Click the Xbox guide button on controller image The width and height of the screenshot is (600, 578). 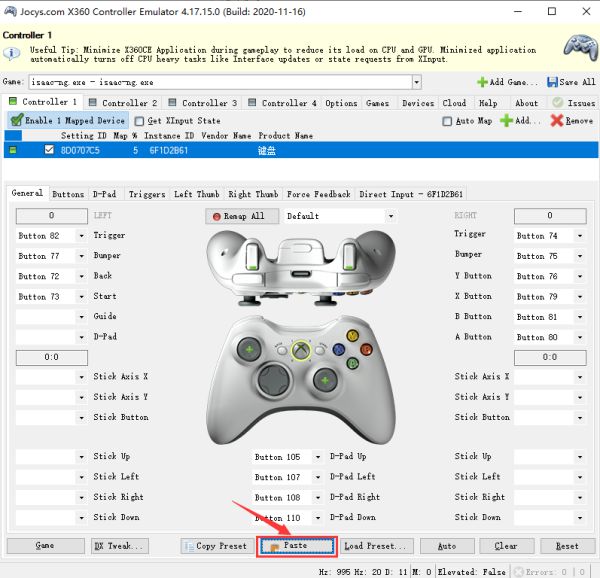point(298,349)
